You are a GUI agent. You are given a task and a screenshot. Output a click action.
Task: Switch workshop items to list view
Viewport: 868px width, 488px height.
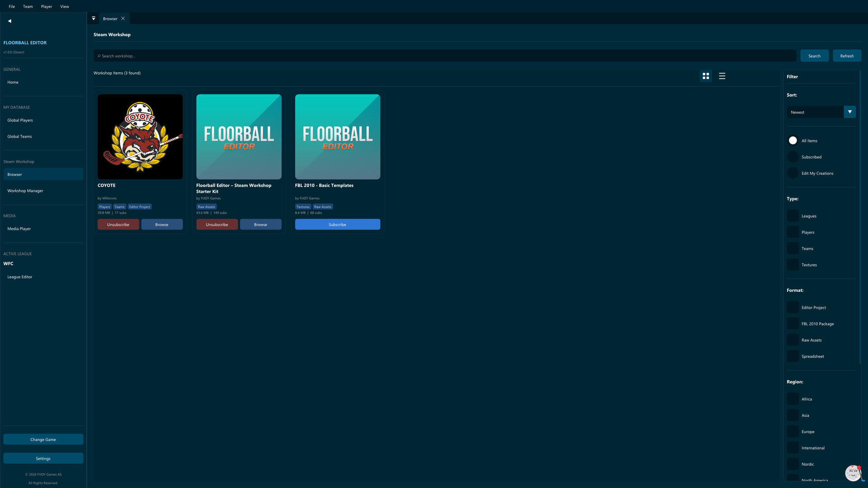(722, 76)
